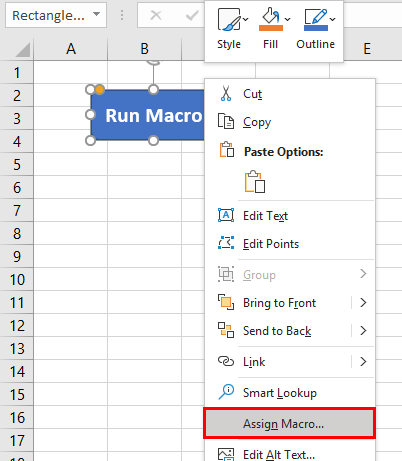
Task: Click the orange Fill color bar
Action: point(271,28)
